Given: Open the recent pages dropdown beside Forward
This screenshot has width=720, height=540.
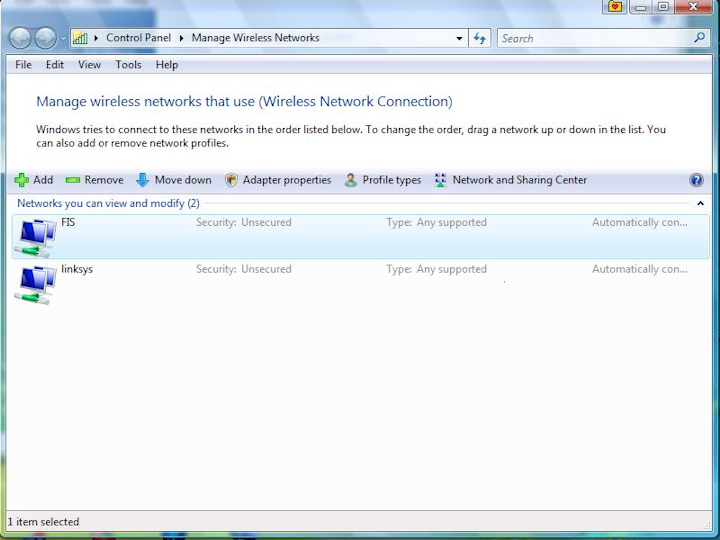Looking at the screenshot, I should pos(63,39).
